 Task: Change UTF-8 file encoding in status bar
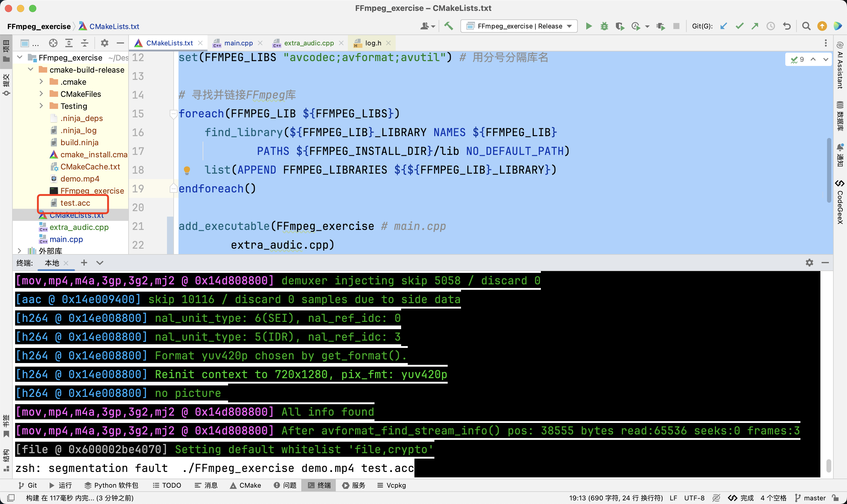[694, 498]
